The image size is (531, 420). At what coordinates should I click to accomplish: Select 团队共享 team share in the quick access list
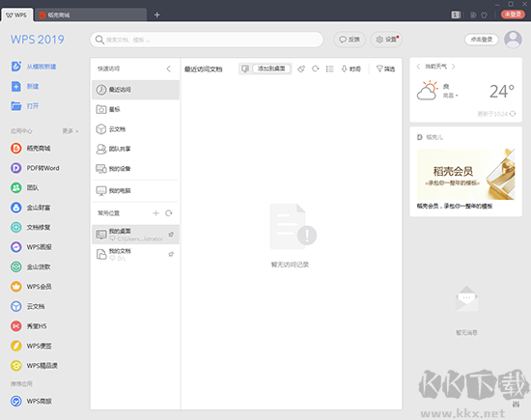(x=135, y=149)
